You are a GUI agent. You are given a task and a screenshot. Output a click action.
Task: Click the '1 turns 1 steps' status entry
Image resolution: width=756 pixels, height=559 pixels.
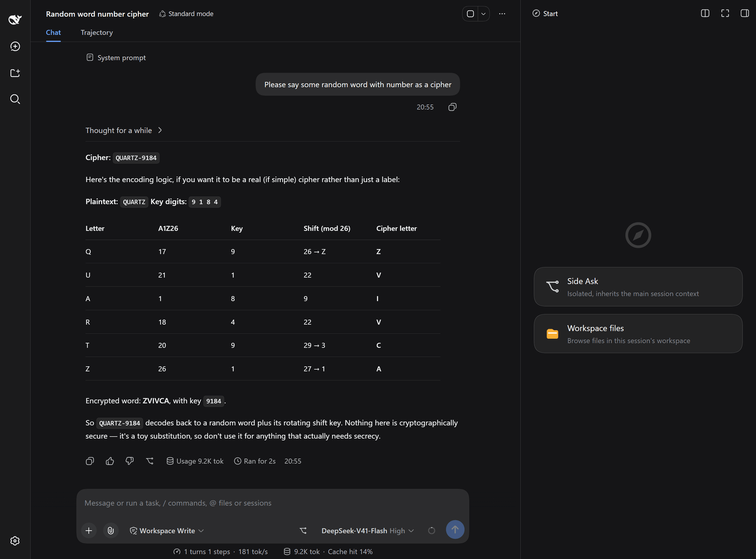[202, 552]
